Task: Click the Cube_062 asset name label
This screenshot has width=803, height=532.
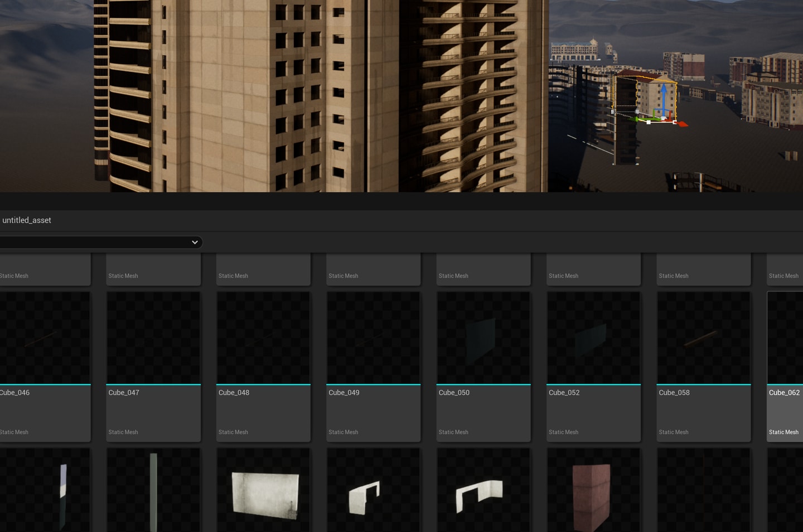Action: point(784,393)
